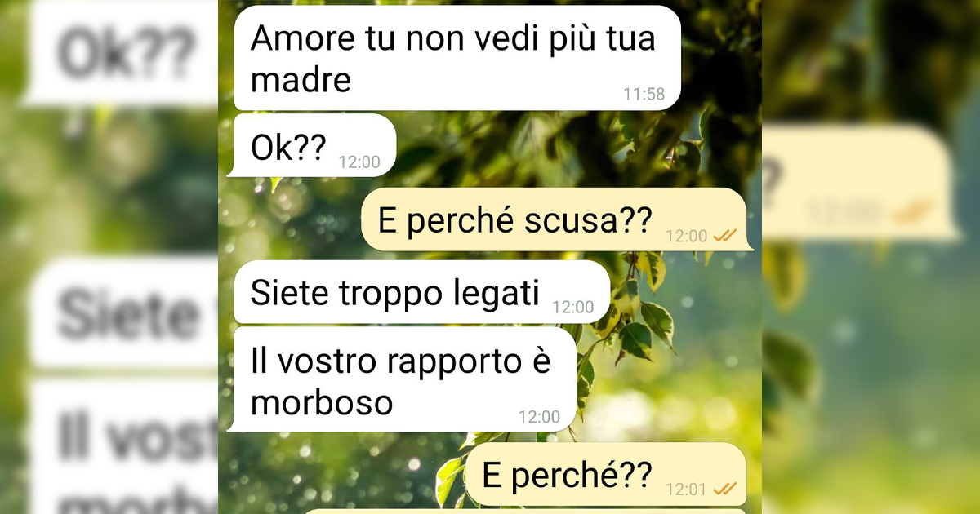Click the 12:00 timestamp in the "Ok??" bubble
Viewport: 980px width, 514px height.
click(359, 162)
